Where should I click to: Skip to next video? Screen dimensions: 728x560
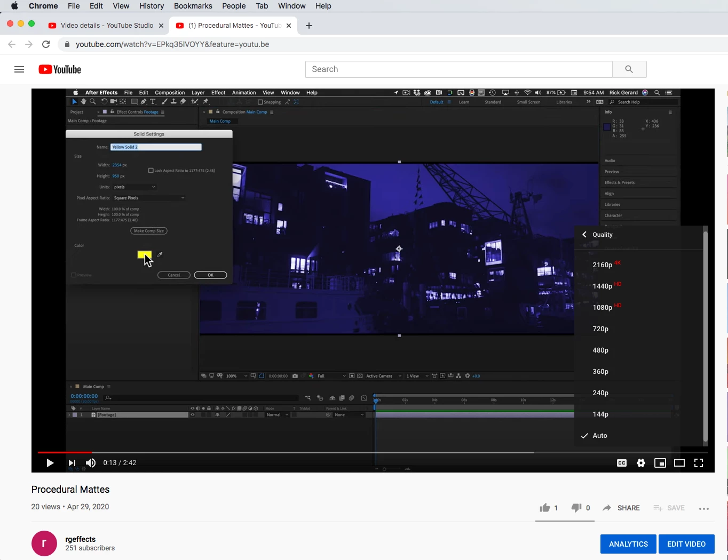[x=72, y=463]
